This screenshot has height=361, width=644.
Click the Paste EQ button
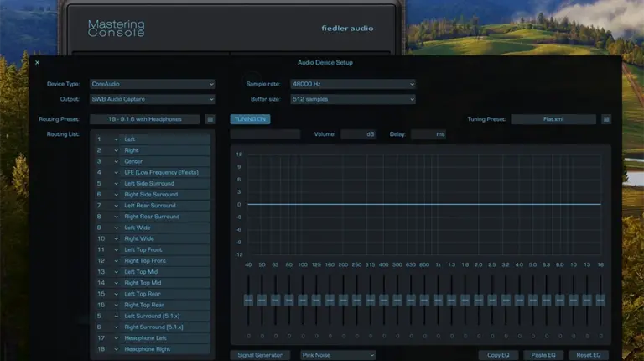point(543,355)
